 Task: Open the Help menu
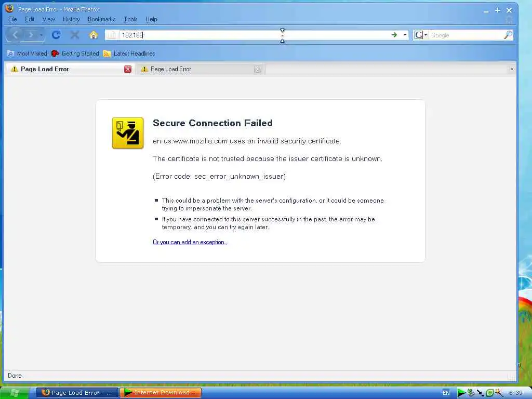pos(151,19)
